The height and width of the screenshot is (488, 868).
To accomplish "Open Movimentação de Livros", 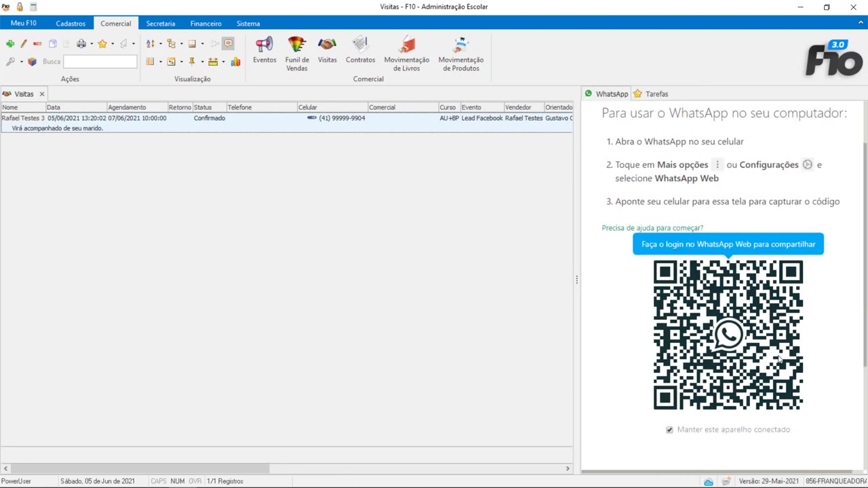I will click(407, 54).
